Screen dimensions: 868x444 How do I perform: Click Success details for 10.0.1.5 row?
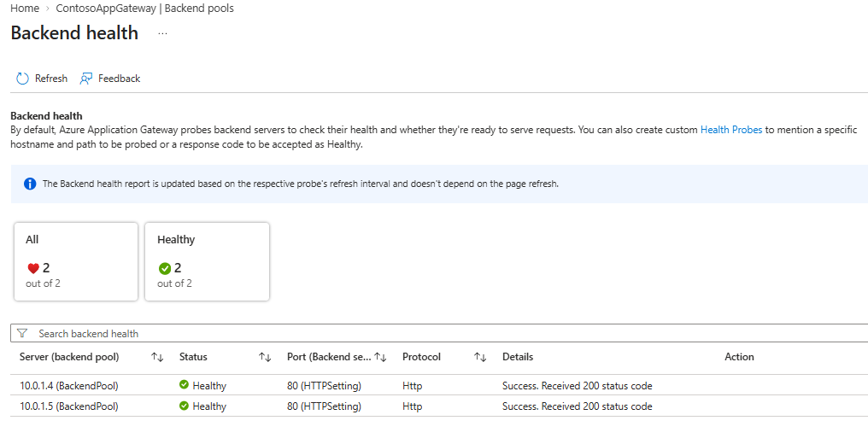pos(578,406)
